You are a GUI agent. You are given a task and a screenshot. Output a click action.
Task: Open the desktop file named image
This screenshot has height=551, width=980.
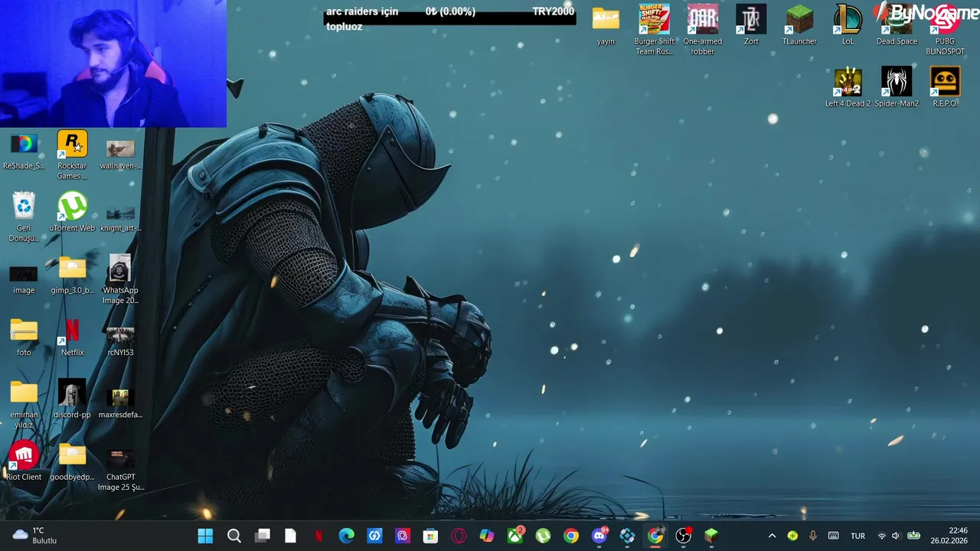click(24, 280)
